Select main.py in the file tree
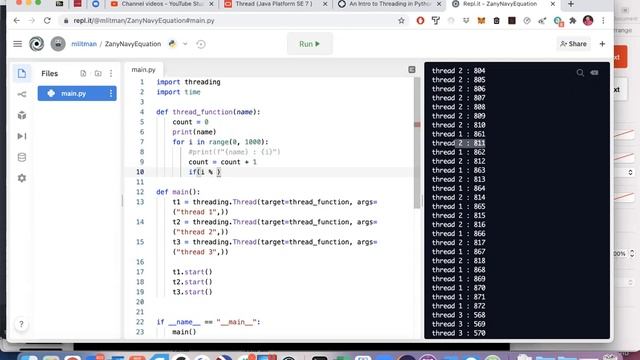 [x=77, y=93]
